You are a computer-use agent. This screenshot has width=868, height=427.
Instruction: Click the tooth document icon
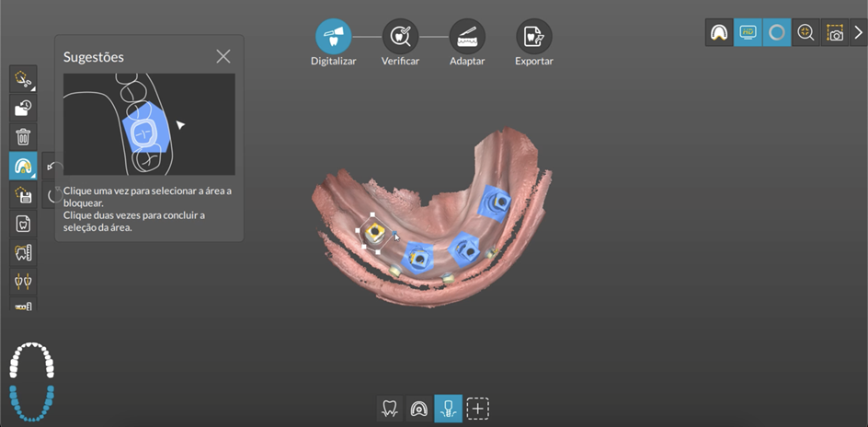click(23, 223)
